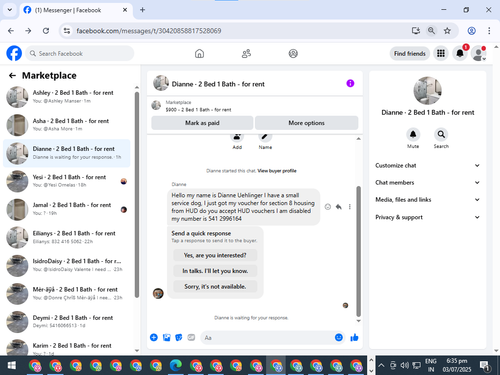Open tab search dropdown in Chrome
This screenshot has width=500, height=375.
click(x=10, y=10)
